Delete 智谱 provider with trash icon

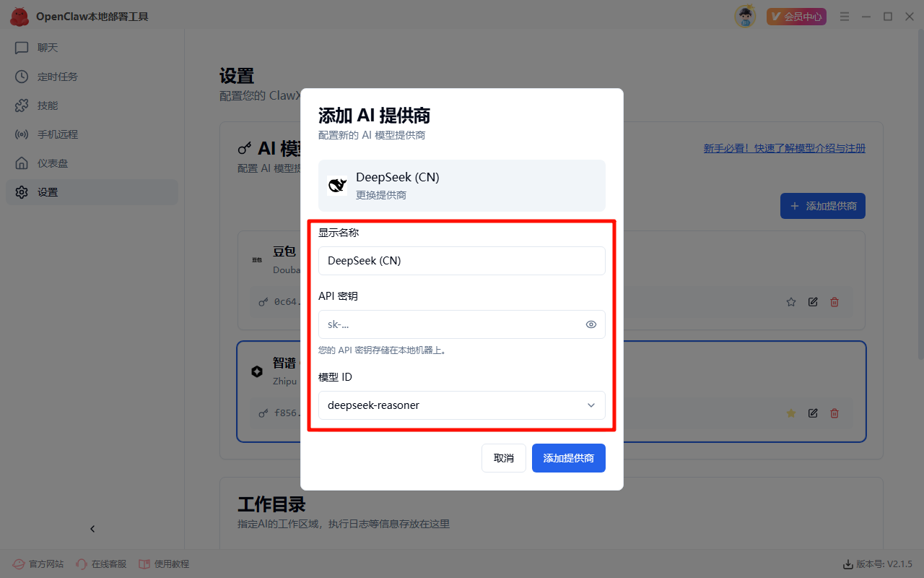[x=834, y=413]
